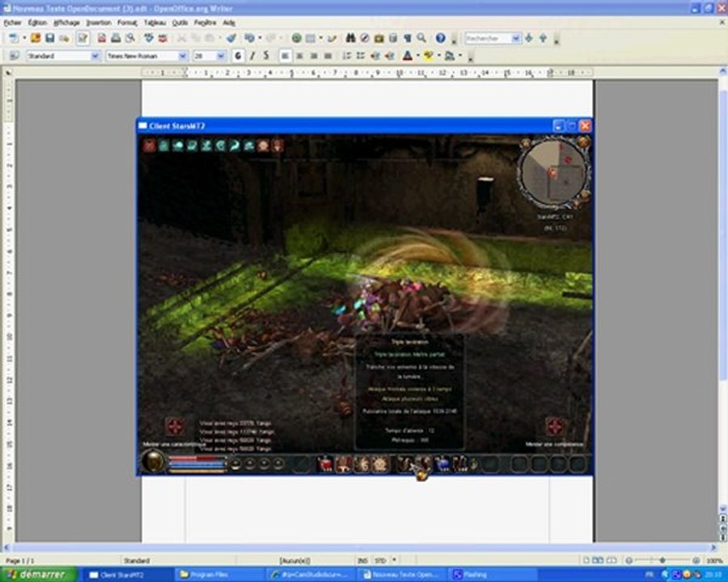Viewport: 728px width, 582px height.
Task: Click the Data sources icon
Action: 393,38
